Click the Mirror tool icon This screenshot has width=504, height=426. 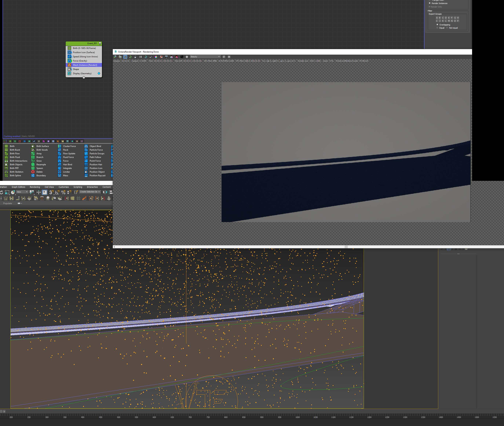(x=105, y=192)
